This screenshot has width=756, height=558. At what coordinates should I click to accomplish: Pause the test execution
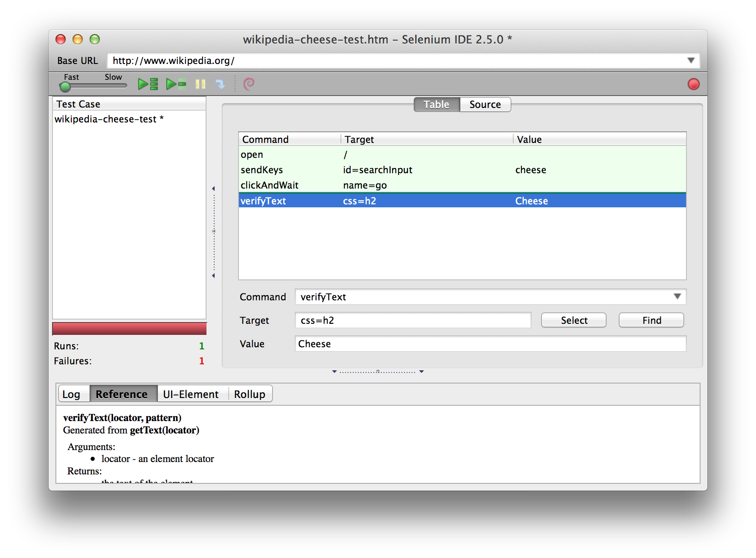201,84
